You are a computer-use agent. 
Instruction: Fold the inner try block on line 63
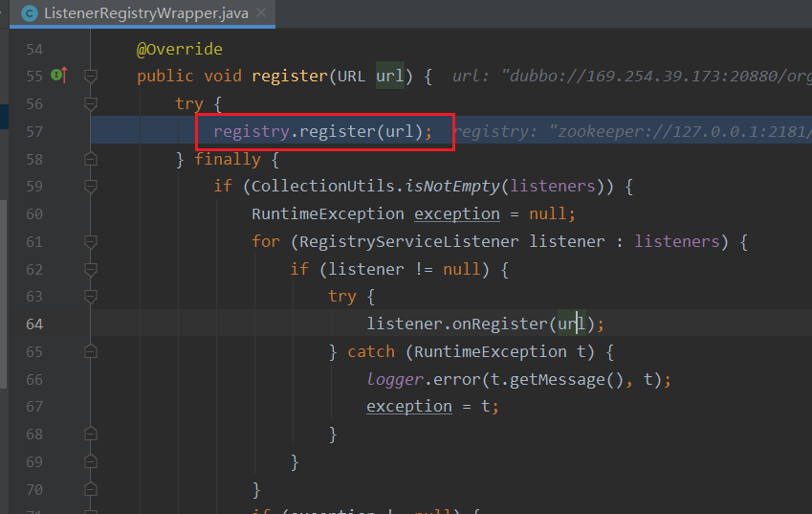point(91,297)
